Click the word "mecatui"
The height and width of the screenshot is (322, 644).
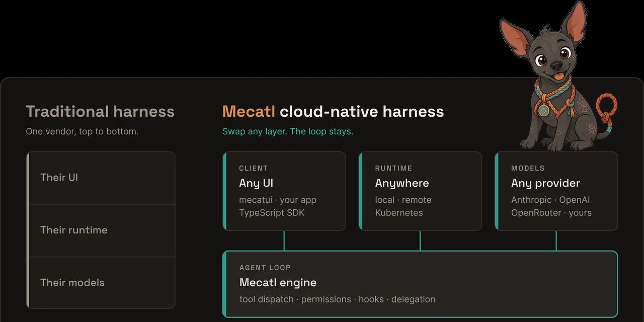click(x=256, y=200)
